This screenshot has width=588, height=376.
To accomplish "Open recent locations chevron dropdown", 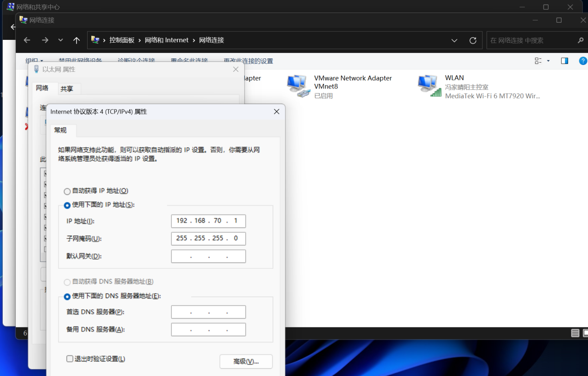I will (61, 40).
